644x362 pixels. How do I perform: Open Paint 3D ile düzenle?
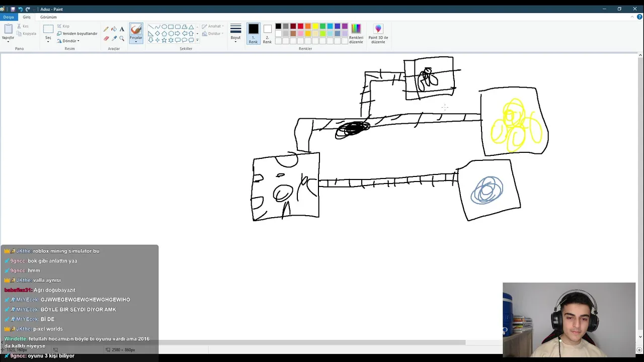(x=378, y=33)
